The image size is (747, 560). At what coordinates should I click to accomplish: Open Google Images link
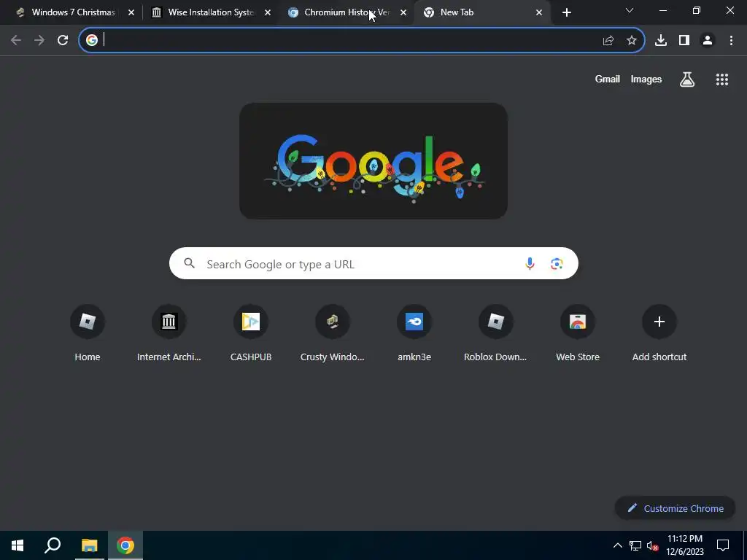(646, 79)
